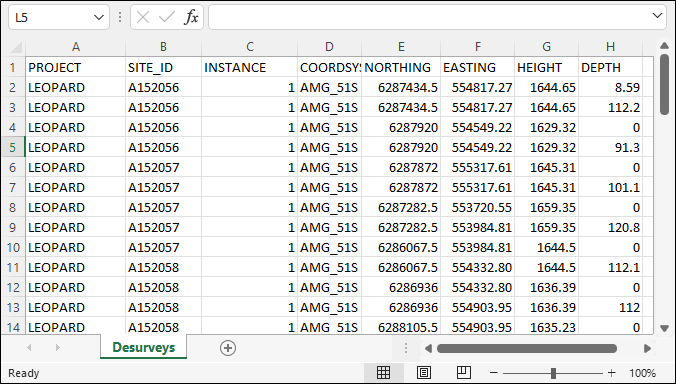Switch to Normal view icon
Screen dimensions: 676x384
(x=383, y=372)
